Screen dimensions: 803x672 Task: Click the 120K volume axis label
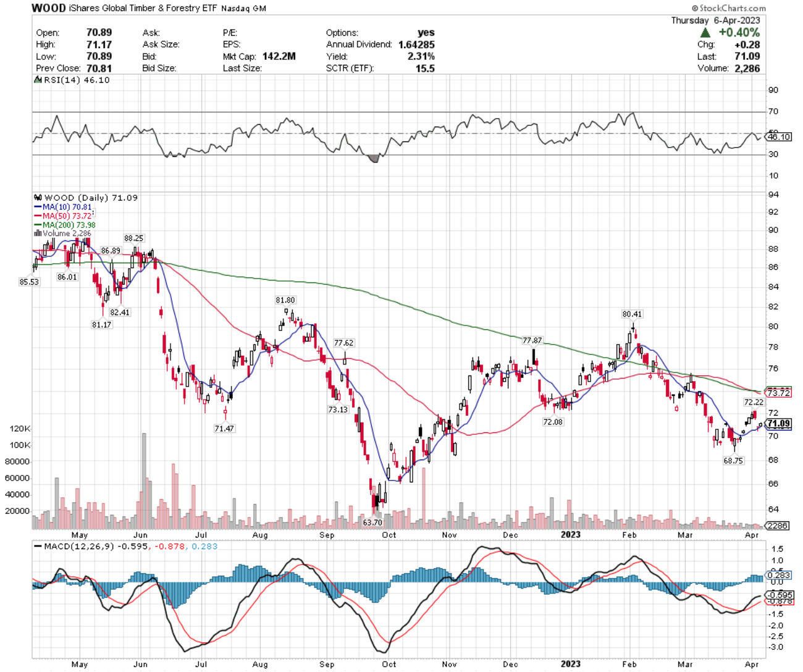(20, 429)
